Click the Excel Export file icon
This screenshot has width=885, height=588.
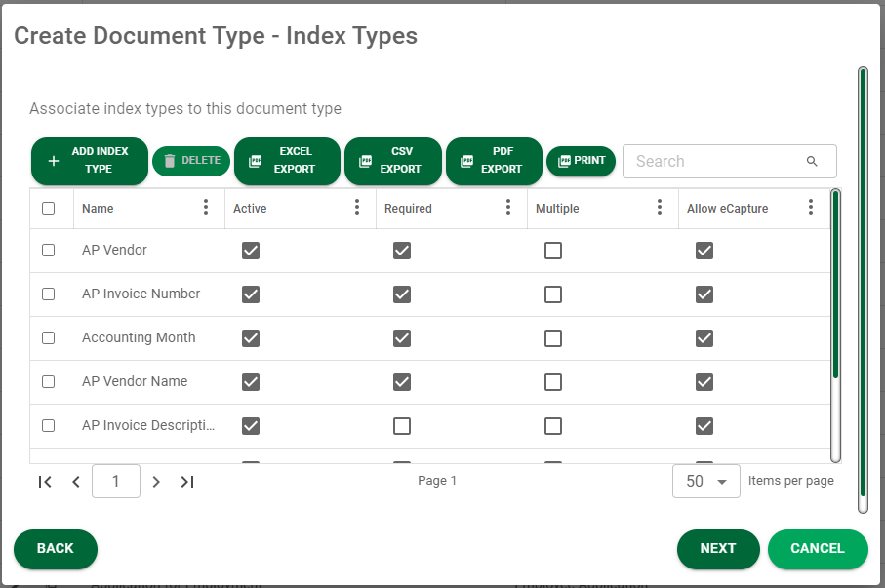(255, 162)
